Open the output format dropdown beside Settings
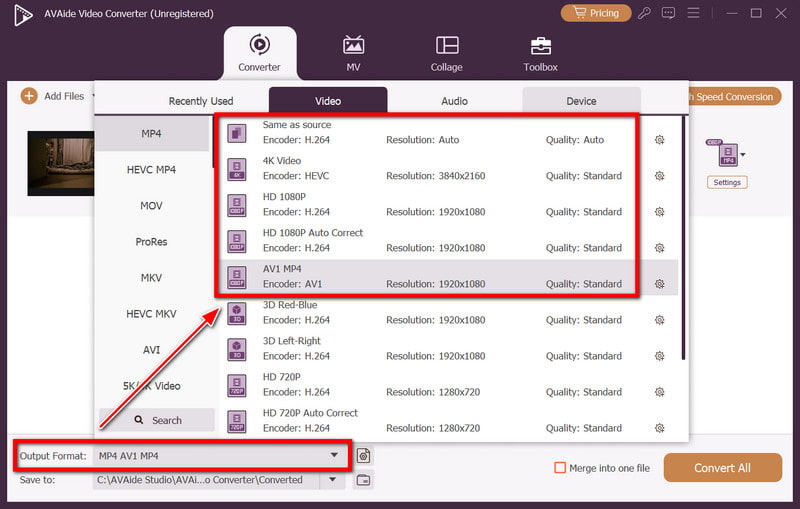 click(x=743, y=155)
